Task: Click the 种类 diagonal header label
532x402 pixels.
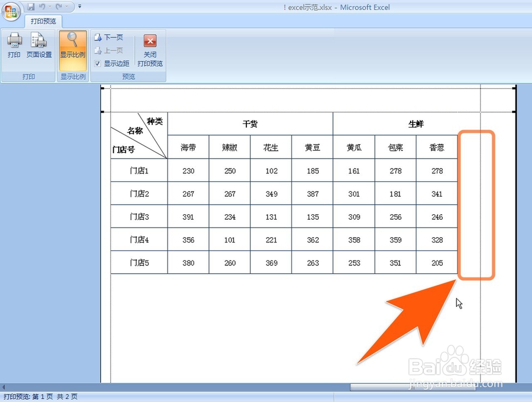Action: click(155, 121)
